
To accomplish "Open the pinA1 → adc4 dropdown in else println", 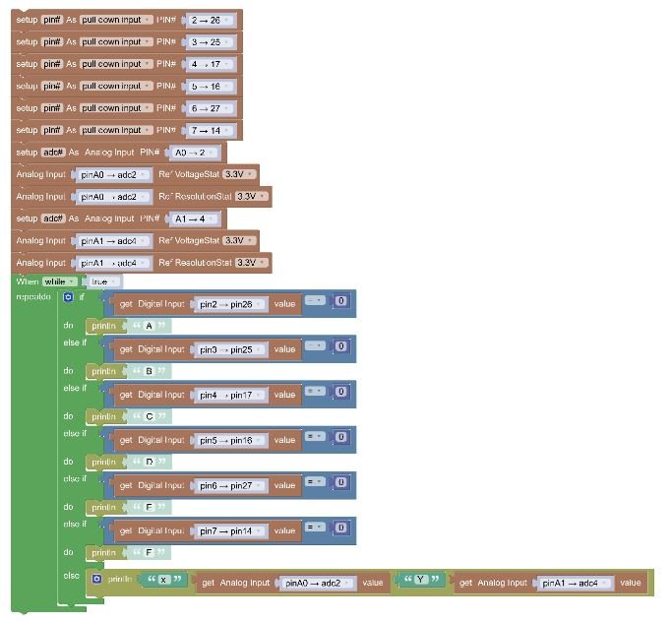I will point(576,583).
